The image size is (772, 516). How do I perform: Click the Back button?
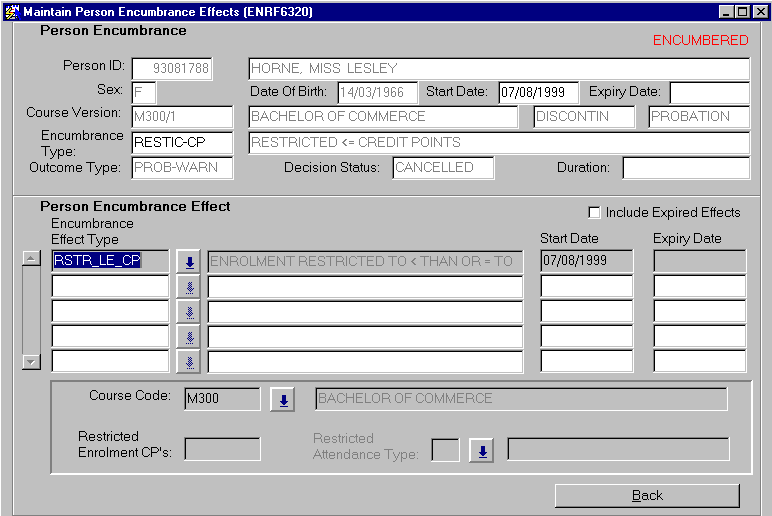pyautogui.click(x=647, y=495)
